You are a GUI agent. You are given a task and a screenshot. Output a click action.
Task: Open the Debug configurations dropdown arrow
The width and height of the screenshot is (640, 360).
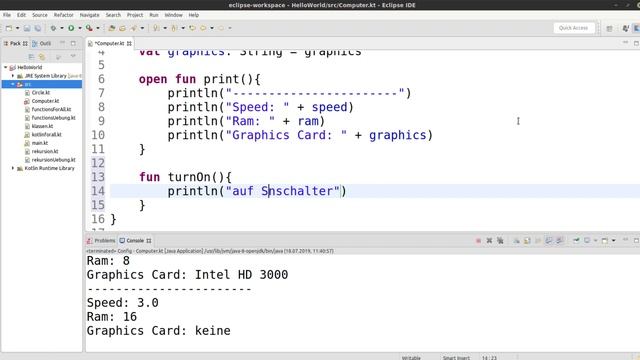coord(62,28)
